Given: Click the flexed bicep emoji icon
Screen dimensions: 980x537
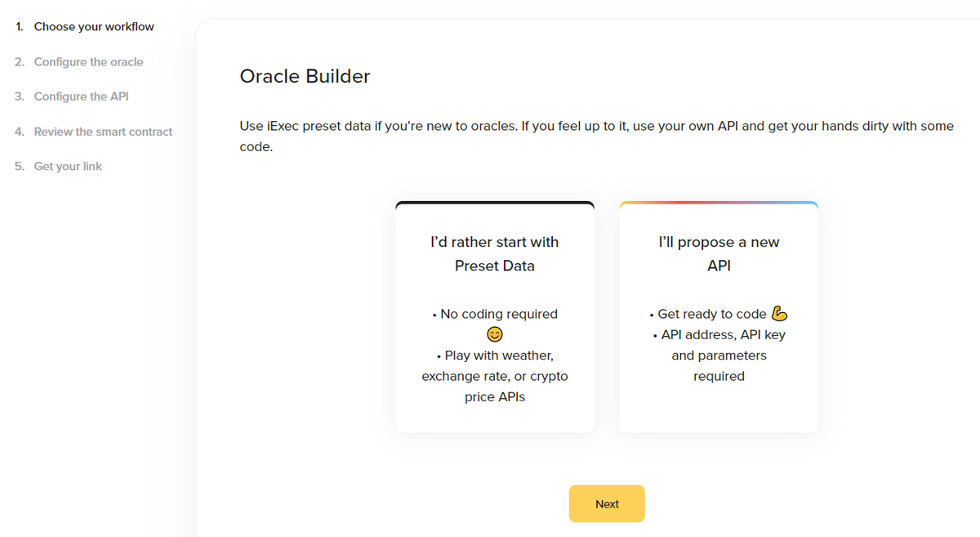Looking at the screenshot, I should coord(779,314).
